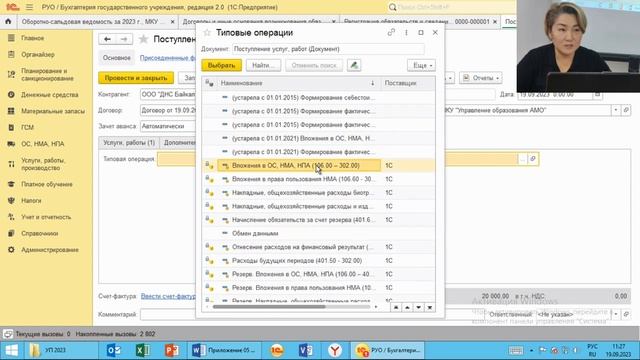Image resolution: width=640 pixels, height=360 pixels.
Task: Open the Главное section in sidebar
Action: (x=32, y=38)
